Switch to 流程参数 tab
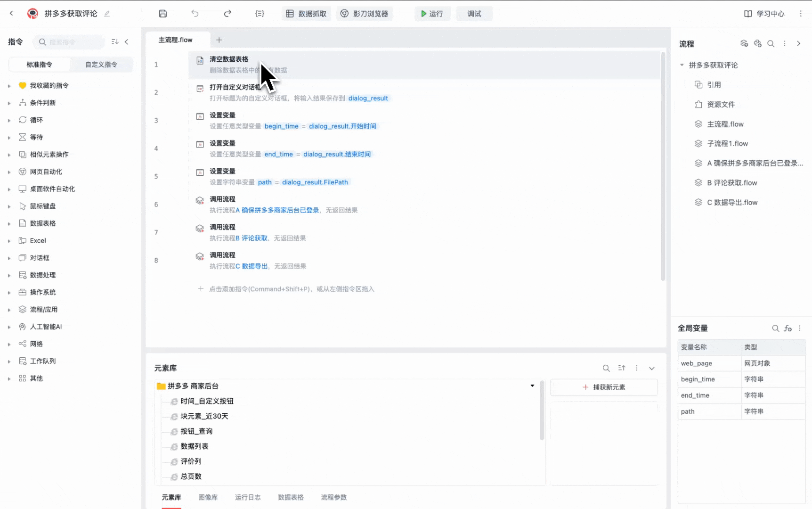 point(334,497)
